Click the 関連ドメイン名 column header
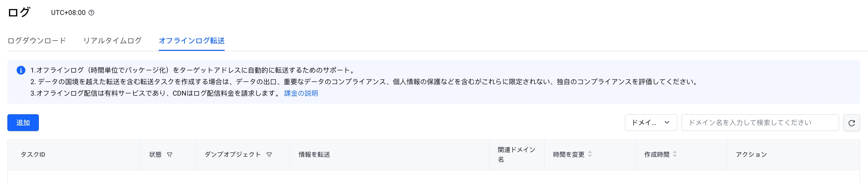868x185 pixels. (x=516, y=155)
